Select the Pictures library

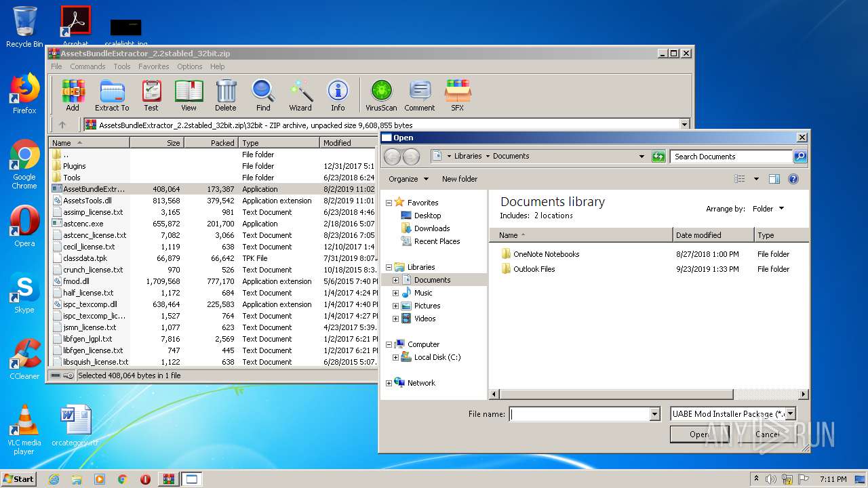pyautogui.click(x=427, y=306)
